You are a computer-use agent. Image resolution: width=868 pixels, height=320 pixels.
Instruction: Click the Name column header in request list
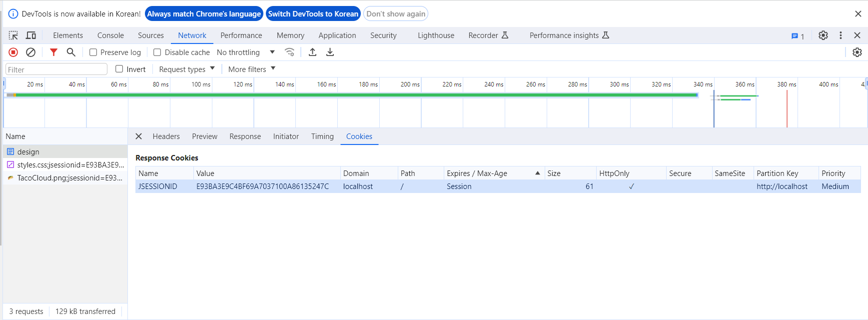65,136
